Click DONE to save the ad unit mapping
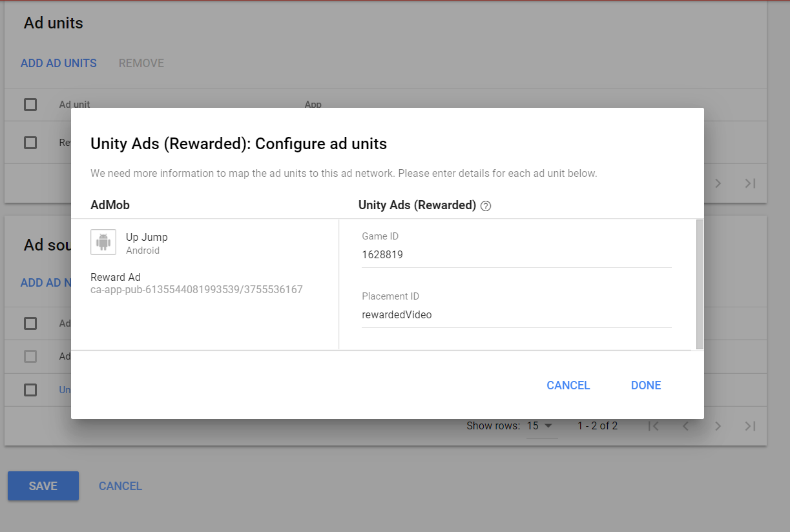Viewport: 790px width, 532px height. (x=645, y=385)
